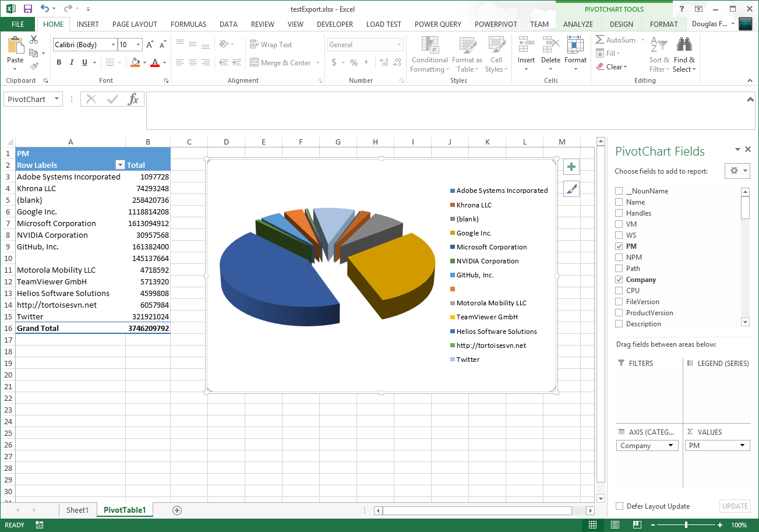Check the CPU field checkbox
Screen dimensions: 759x532
click(x=619, y=291)
